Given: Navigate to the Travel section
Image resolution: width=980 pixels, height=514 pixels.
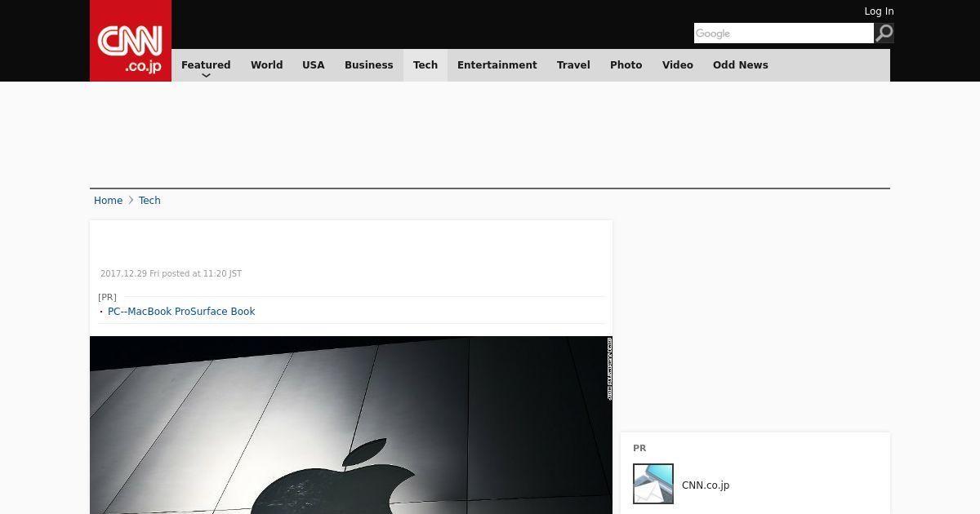Looking at the screenshot, I should [x=573, y=65].
